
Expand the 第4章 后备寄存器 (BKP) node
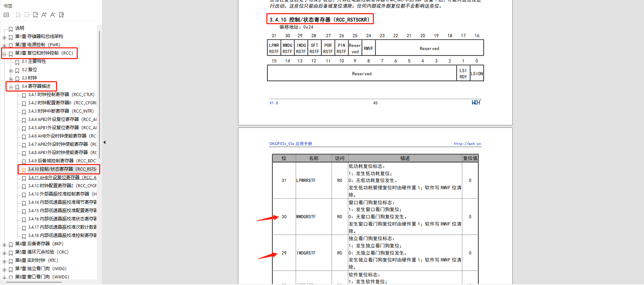tap(4, 245)
